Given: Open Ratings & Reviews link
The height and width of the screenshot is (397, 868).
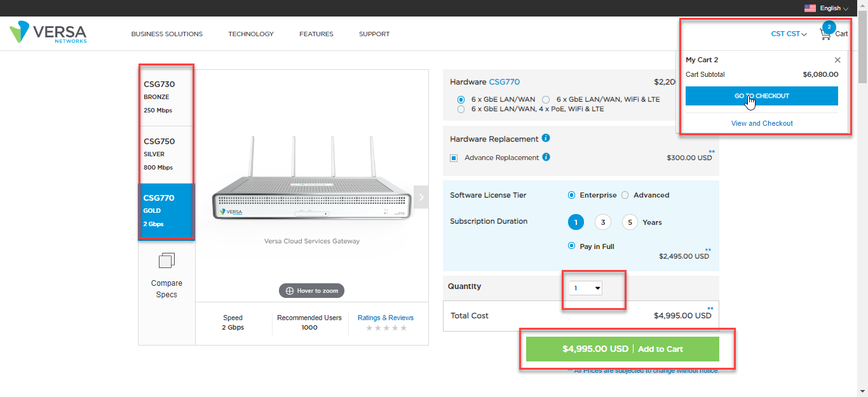Looking at the screenshot, I should (x=386, y=318).
